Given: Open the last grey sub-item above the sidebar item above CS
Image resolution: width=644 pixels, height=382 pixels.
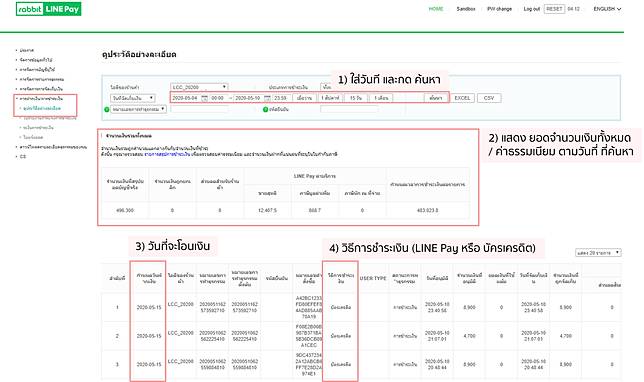Looking at the screenshot, I should (x=33, y=137).
